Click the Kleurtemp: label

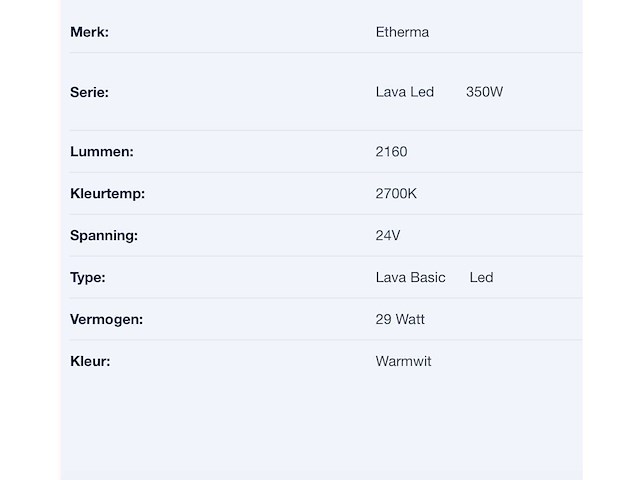pyautogui.click(x=107, y=193)
